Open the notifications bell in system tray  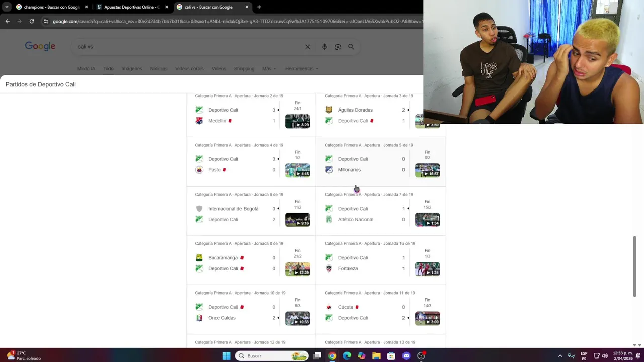637,356
